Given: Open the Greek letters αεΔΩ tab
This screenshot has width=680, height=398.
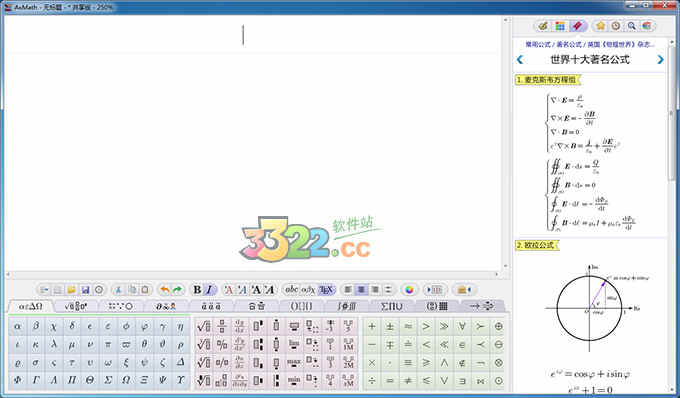Looking at the screenshot, I should [x=31, y=306].
